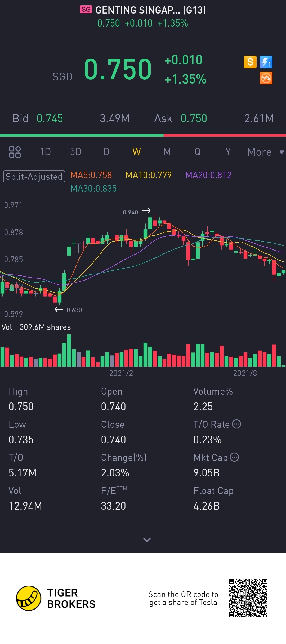
Task: Tap the blue lightning bolt icon
Action: pos(266,62)
